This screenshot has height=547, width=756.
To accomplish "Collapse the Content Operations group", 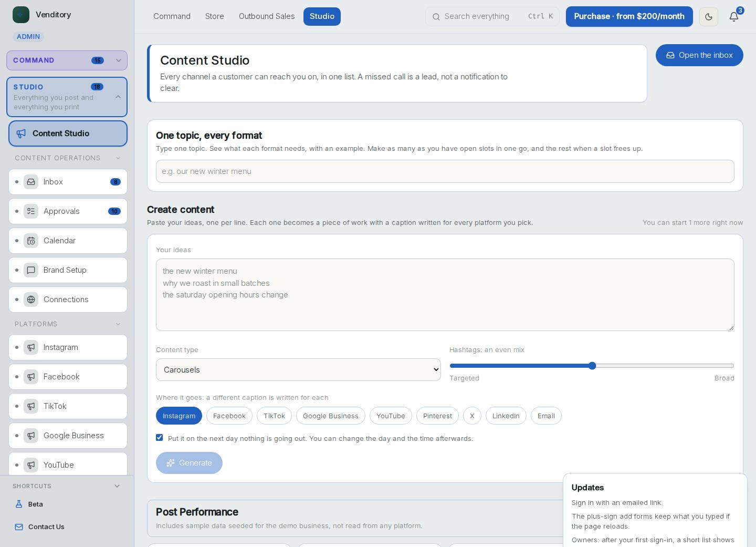I will [x=68, y=158].
